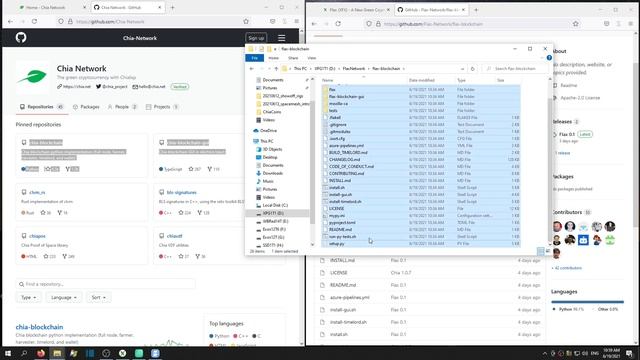The width and height of the screenshot is (640, 360).
Task: Go back in the right Firefox window
Action: click(314, 24)
